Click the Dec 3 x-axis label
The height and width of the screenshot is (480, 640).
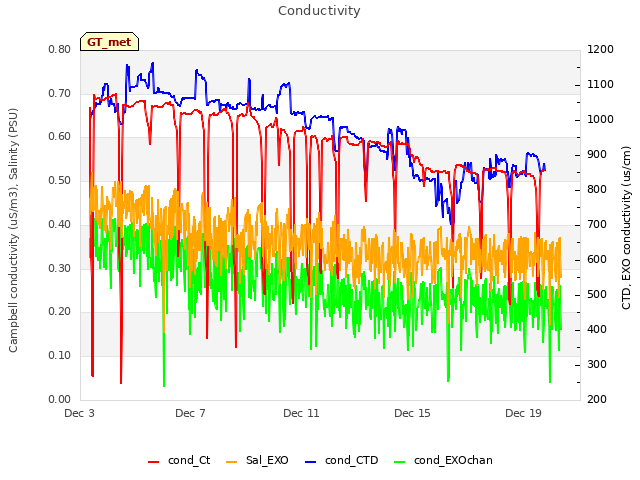pos(79,413)
